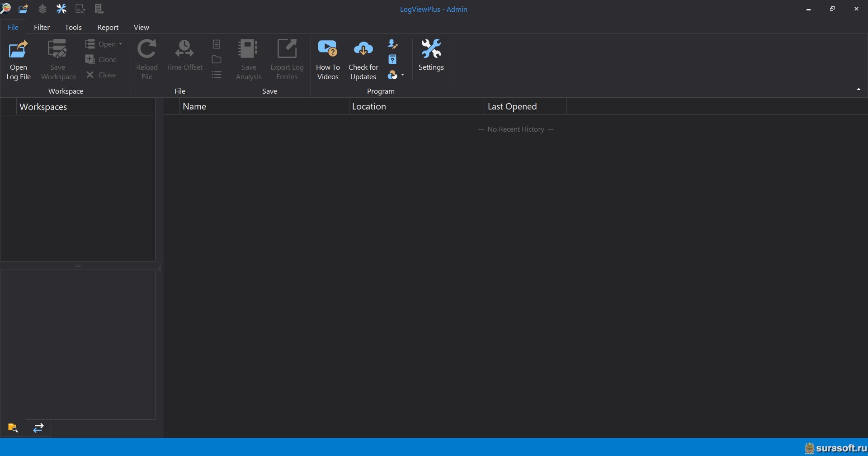Click the Last Opened column header
The height and width of the screenshot is (456, 868).
(x=525, y=106)
